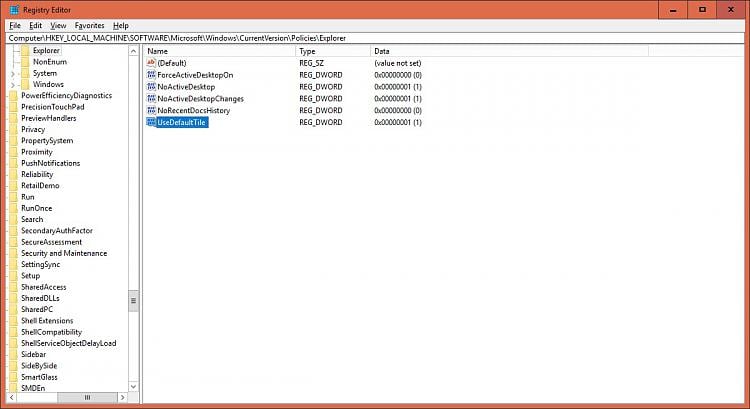Select the Security and Maintenance key
Image resolution: width=750 pixels, height=409 pixels.
64,253
